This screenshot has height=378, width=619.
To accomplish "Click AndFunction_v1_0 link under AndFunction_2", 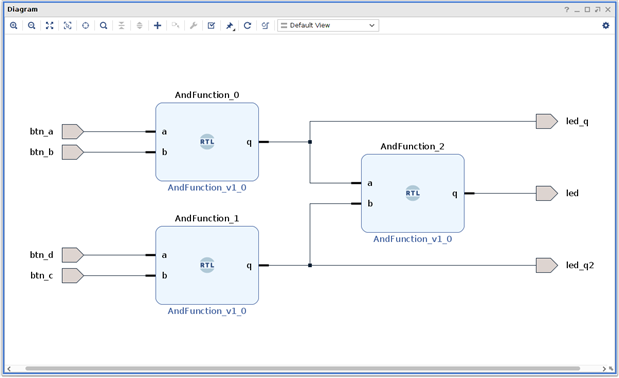I will (413, 239).
